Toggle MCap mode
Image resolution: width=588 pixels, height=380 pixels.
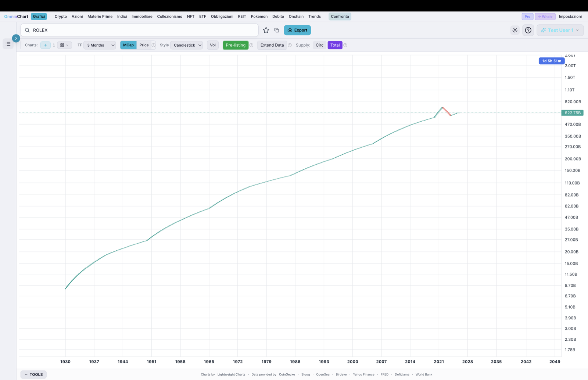click(x=128, y=45)
